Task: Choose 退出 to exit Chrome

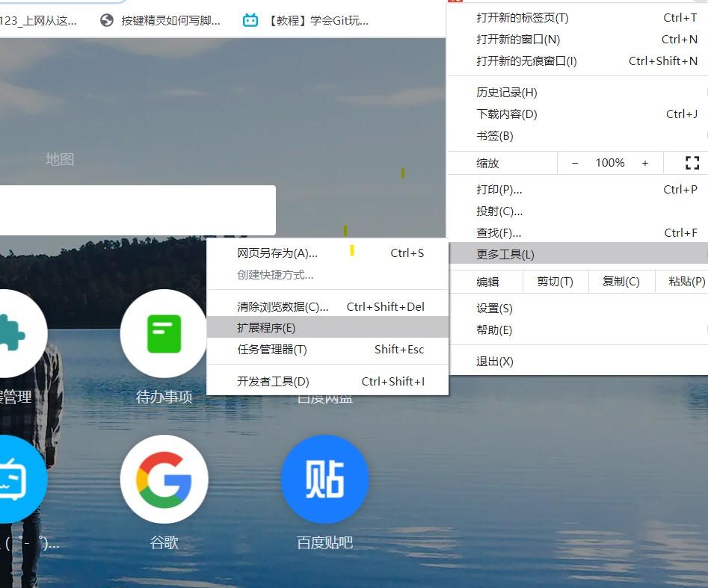Action: coord(495,361)
